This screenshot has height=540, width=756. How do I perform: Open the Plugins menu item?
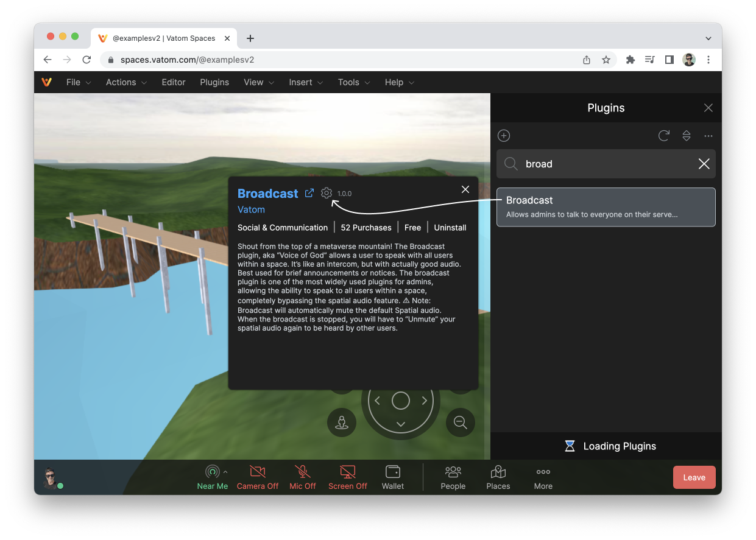[x=214, y=82]
